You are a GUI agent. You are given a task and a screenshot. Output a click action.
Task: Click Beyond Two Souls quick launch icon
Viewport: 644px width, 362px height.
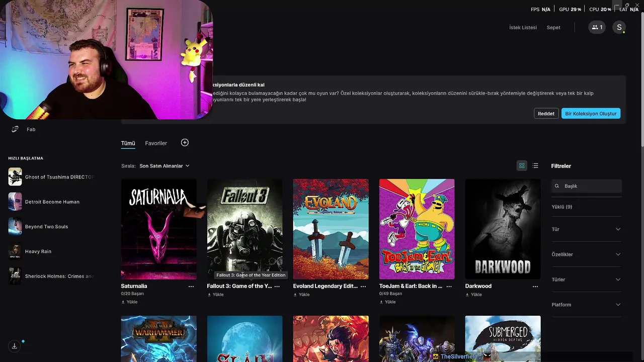click(x=15, y=226)
